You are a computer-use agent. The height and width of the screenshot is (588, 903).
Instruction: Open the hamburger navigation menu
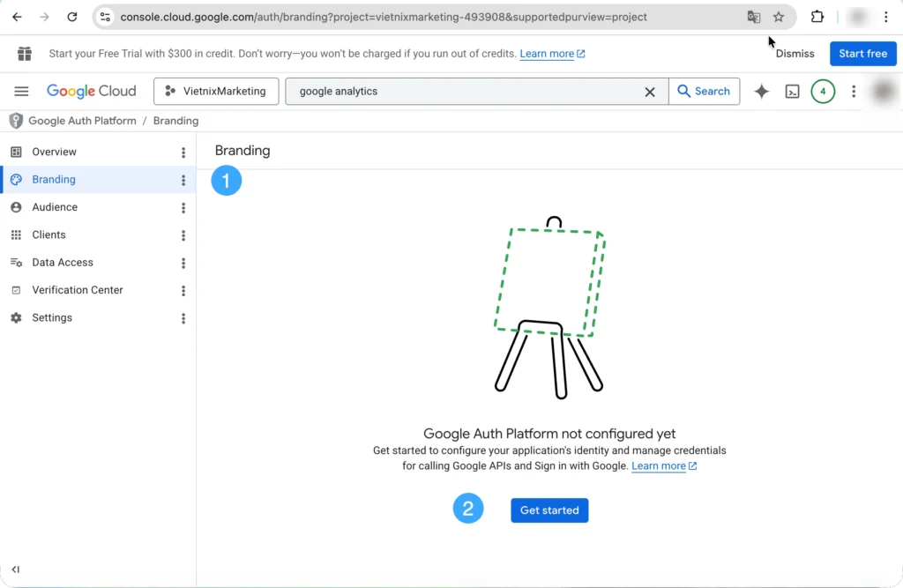tap(22, 92)
